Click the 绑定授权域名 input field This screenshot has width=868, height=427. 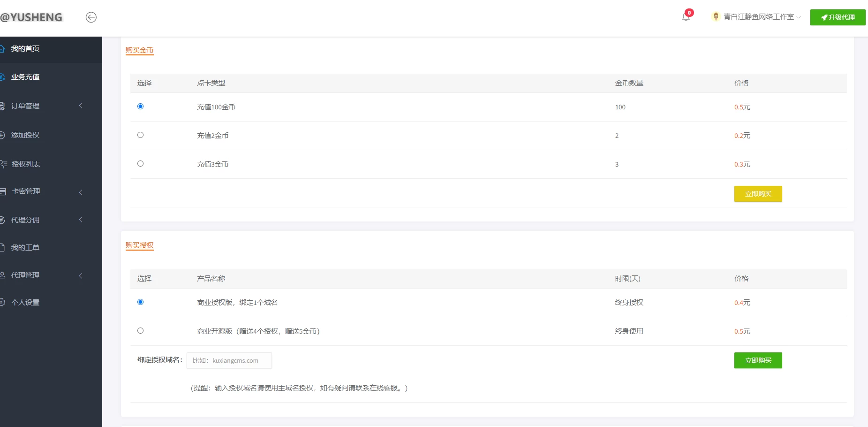click(x=229, y=360)
